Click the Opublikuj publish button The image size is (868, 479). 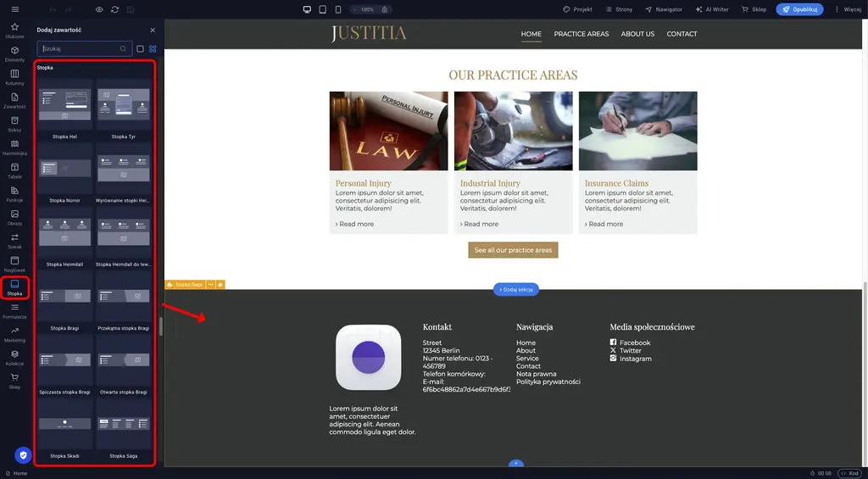tap(799, 9)
